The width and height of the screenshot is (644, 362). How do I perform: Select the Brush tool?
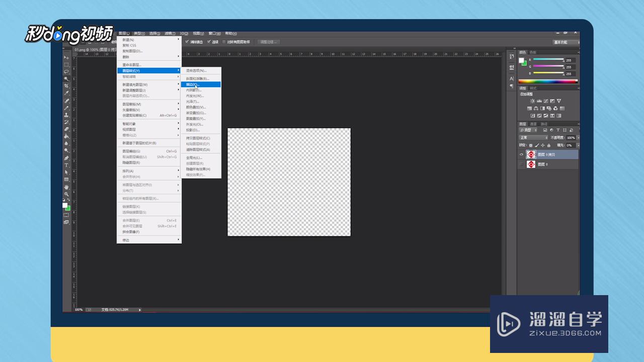click(66, 108)
